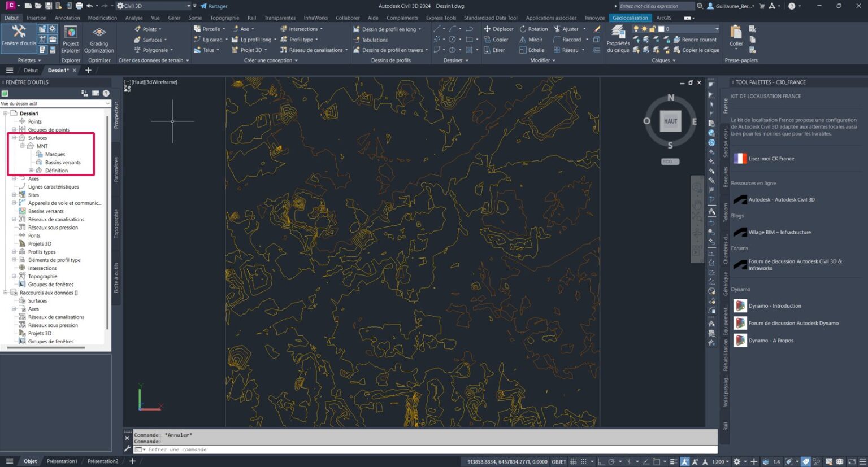Collapse the Surfaces tree node

14,138
